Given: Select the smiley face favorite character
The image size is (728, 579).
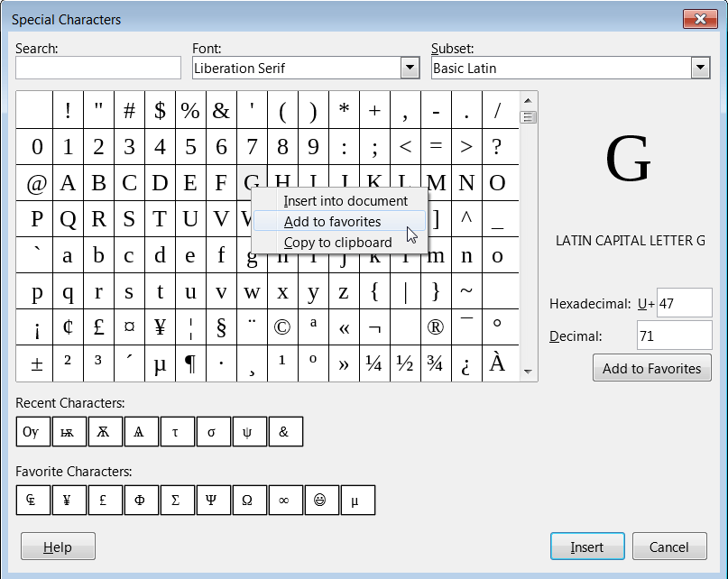Looking at the screenshot, I should pos(321,500).
